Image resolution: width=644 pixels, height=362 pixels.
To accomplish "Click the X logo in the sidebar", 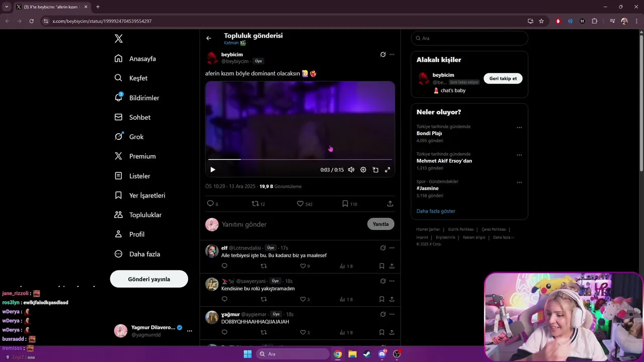I will click(x=119, y=39).
